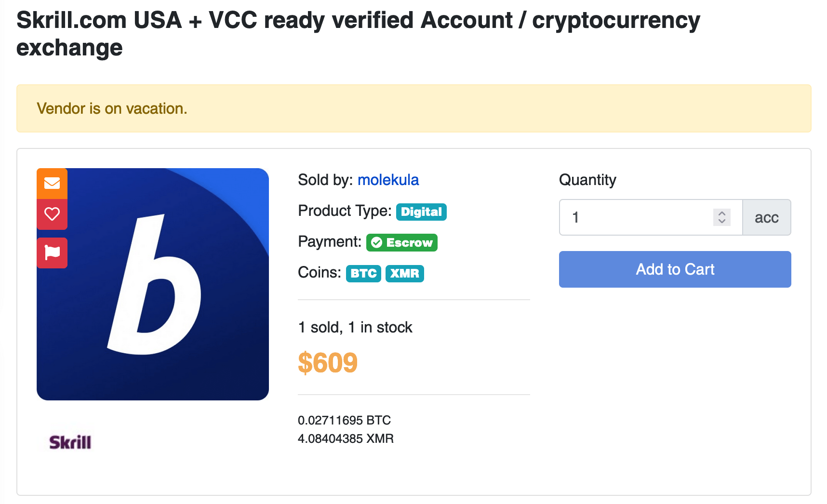Click the Escrow checkmark icon
Screen dimensions: 827x504
pyautogui.click(x=377, y=242)
